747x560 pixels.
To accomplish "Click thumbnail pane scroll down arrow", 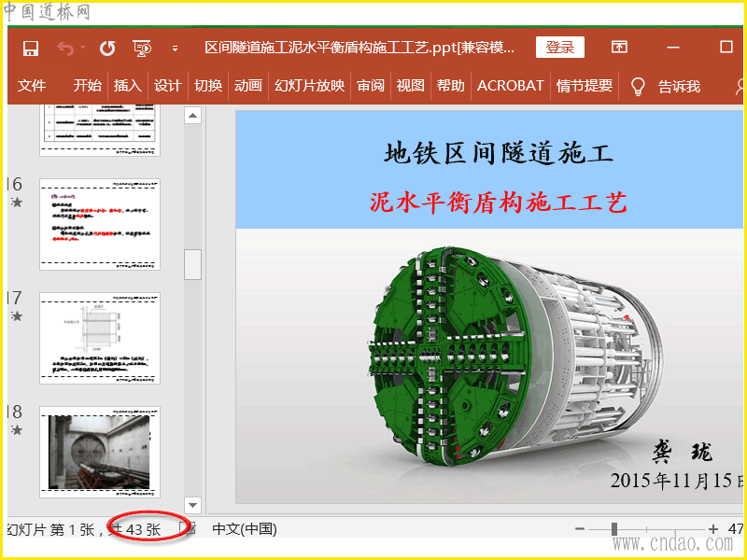I will click(192, 505).
